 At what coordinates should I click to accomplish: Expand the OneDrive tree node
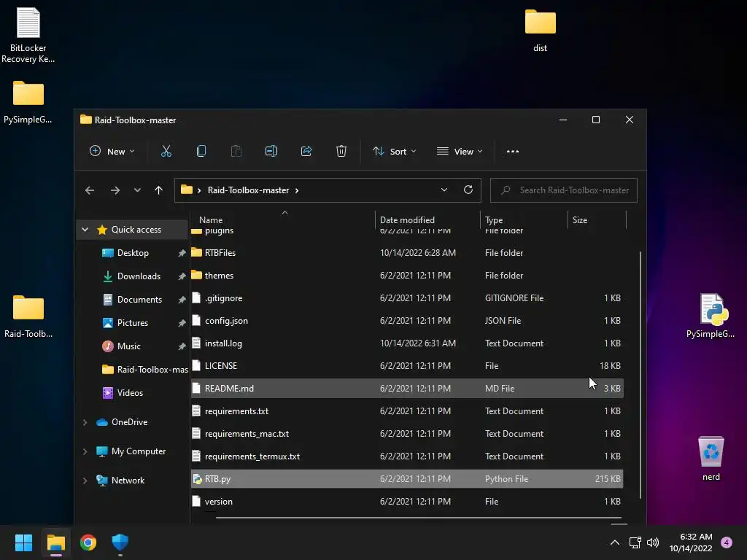click(85, 422)
